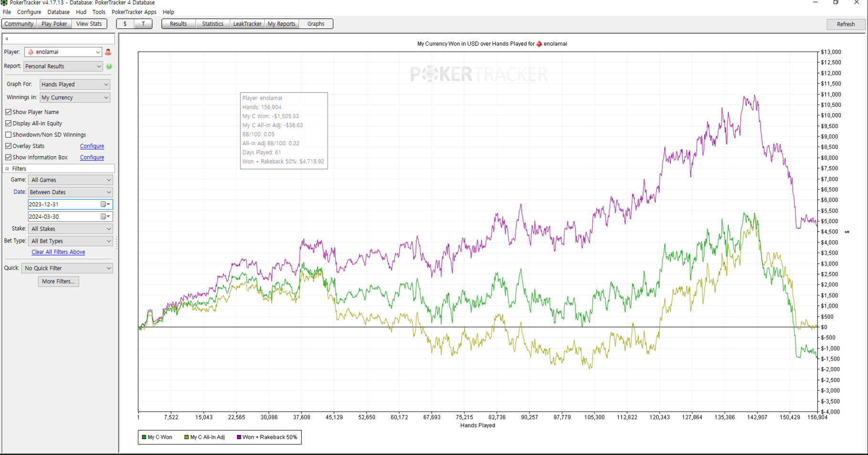Open the Statistics tab
Viewport: 868px width, 455px height.
(x=213, y=24)
